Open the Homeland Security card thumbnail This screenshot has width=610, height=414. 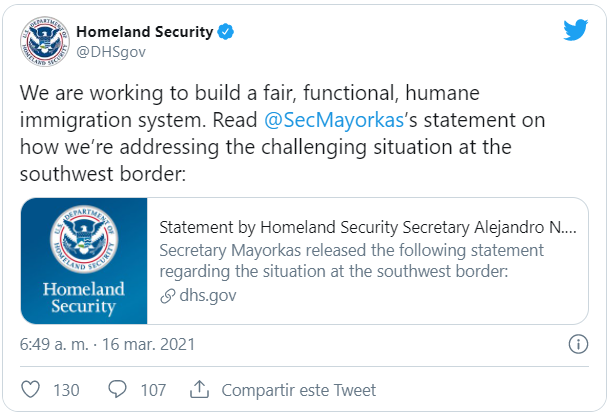84,261
